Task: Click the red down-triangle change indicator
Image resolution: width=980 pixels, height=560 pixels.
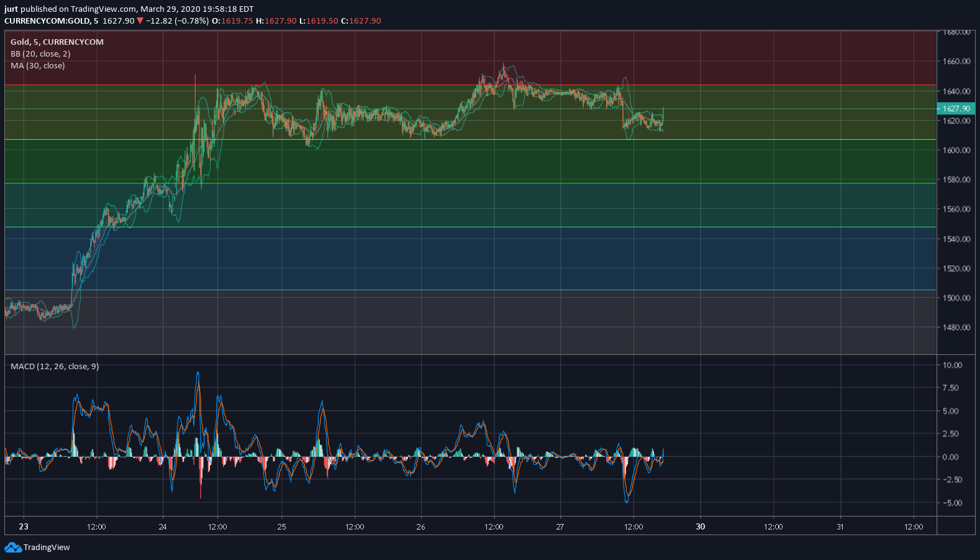Action: pos(140,21)
